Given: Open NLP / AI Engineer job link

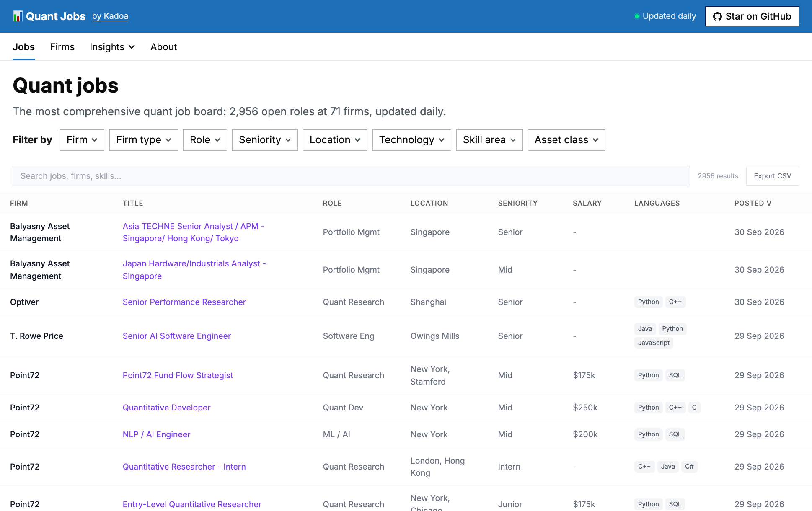Looking at the screenshot, I should [156, 434].
